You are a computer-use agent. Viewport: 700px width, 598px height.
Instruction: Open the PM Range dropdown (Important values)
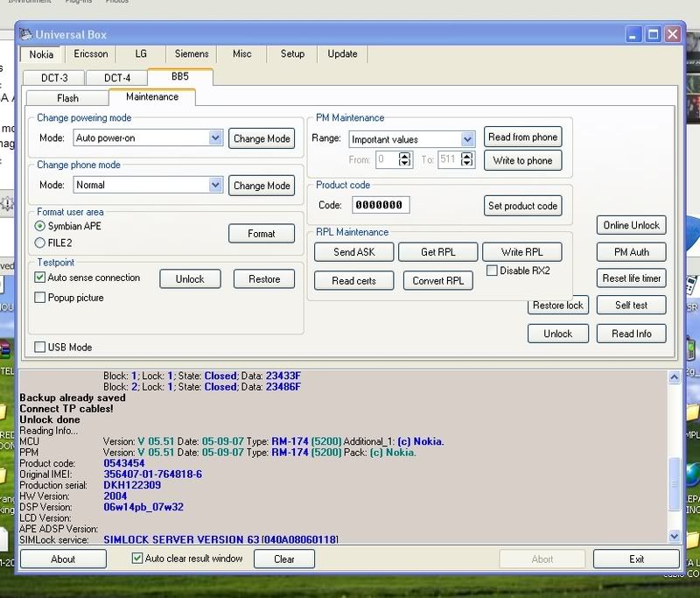click(x=467, y=139)
